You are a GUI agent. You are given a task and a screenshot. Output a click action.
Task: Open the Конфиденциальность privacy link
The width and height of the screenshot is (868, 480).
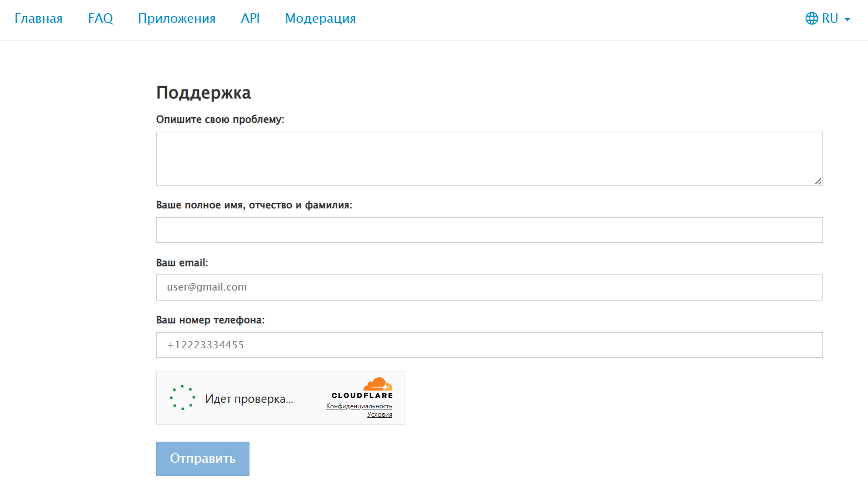coord(359,406)
